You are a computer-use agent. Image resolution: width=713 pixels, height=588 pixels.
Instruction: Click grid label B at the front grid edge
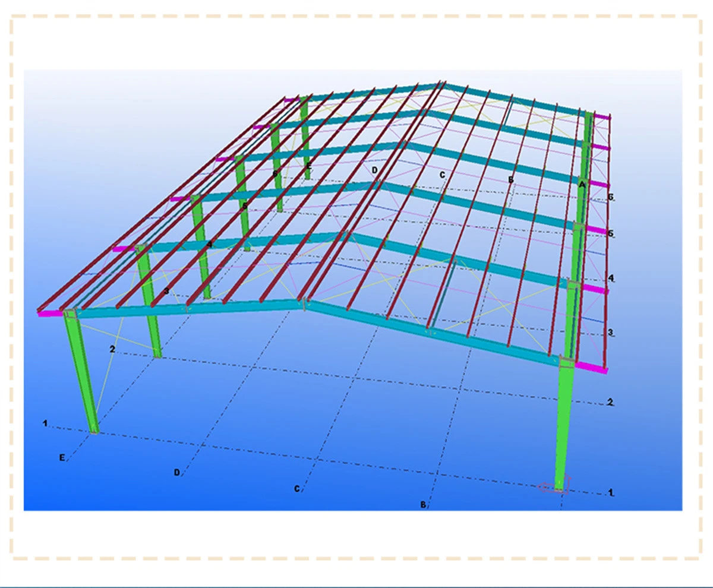tap(423, 505)
